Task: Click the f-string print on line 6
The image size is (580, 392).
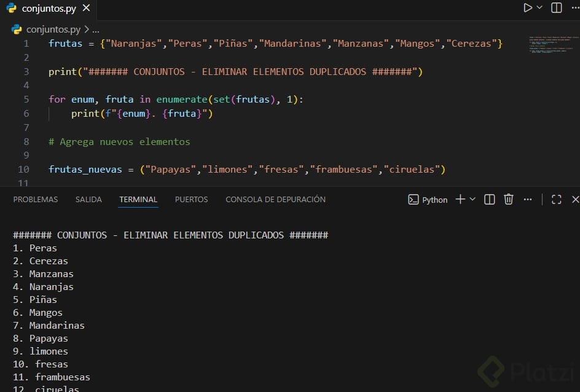Action: point(142,113)
